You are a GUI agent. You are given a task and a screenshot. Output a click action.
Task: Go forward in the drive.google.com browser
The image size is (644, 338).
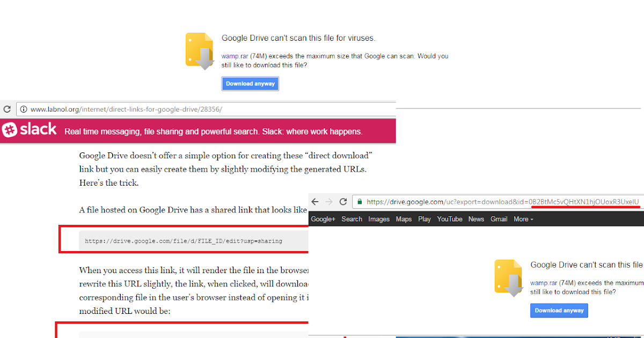(x=329, y=202)
